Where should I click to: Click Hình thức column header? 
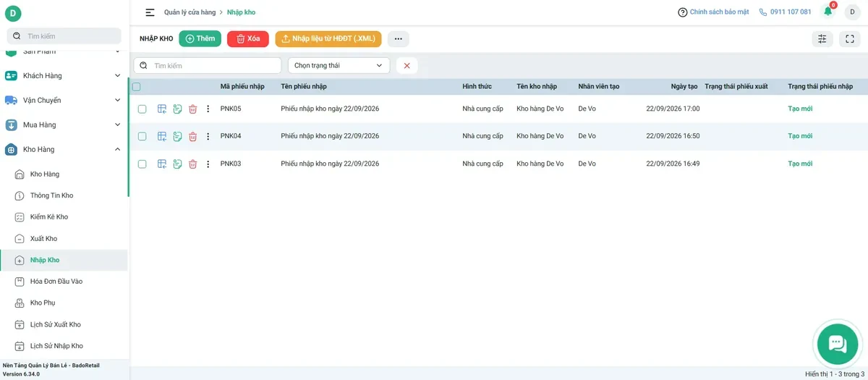pyautogui.click(x=477, y=87)
